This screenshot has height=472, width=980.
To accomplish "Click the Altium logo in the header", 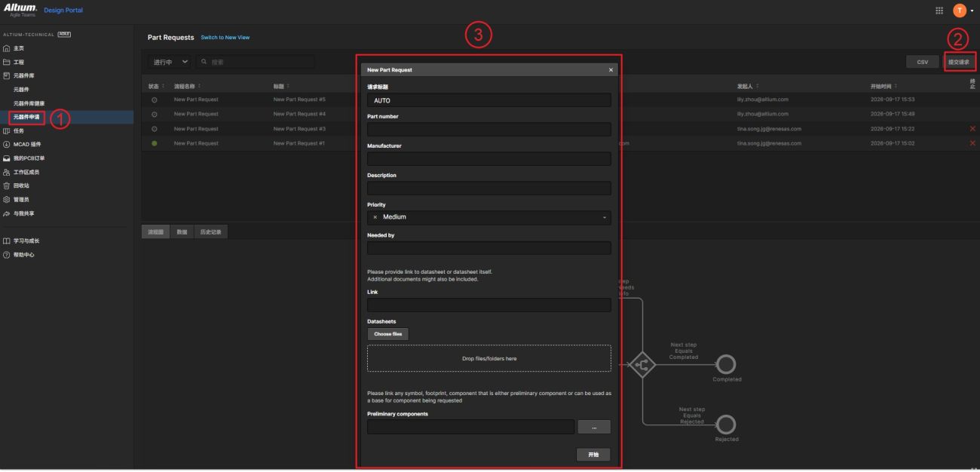I will (20, 8).
